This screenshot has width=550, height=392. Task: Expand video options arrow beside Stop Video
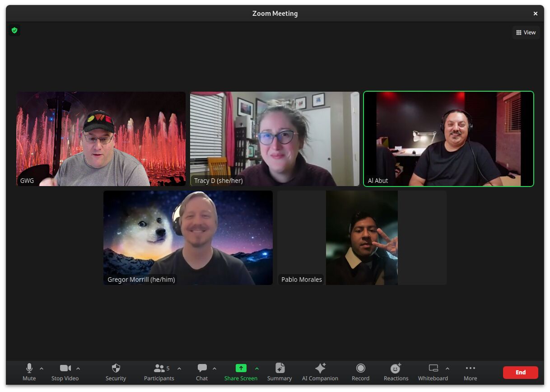click(78, 369)
